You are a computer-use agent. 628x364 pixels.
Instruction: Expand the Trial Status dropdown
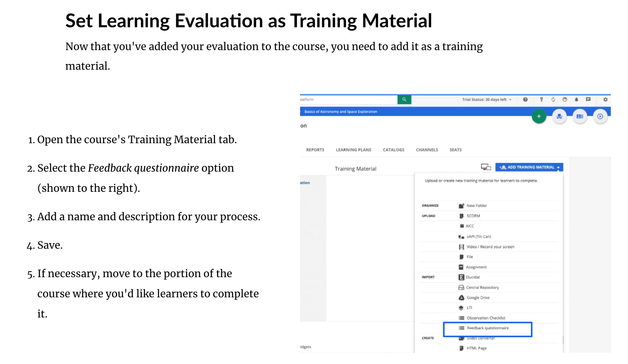487,100
